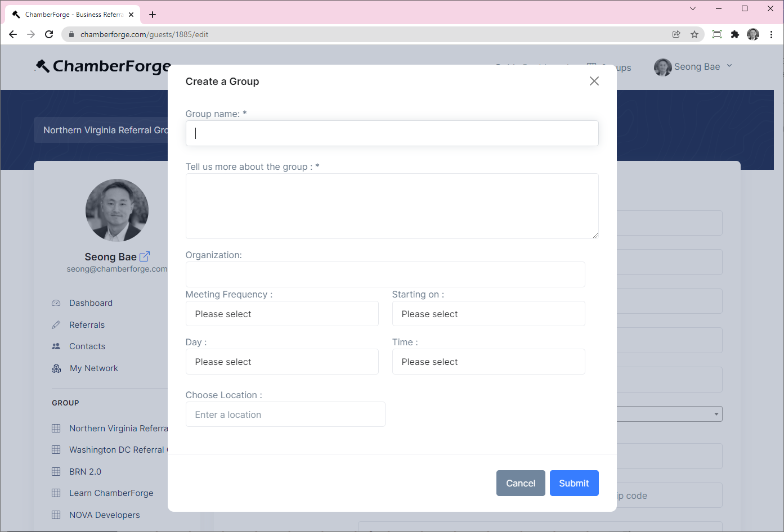Click the My Network cubes icon

(56, 368)
